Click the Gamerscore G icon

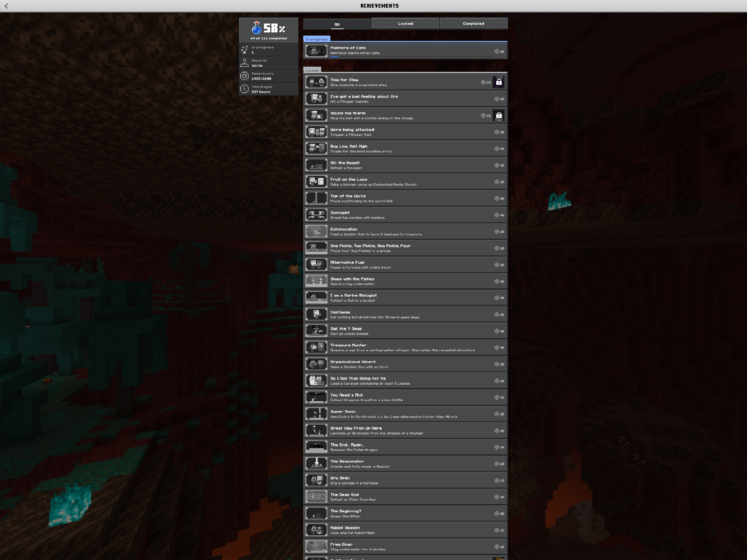tap(245, 76)
